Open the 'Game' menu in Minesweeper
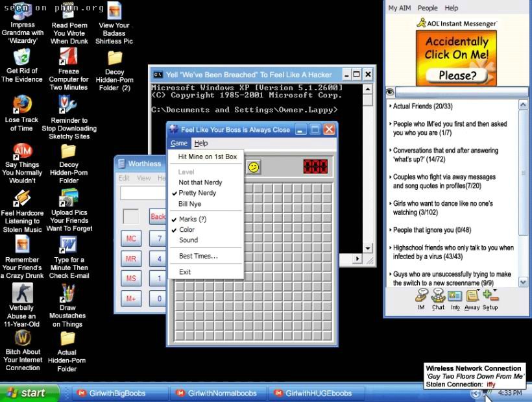This screenshot has height=402, width=532. click(179, 144)
